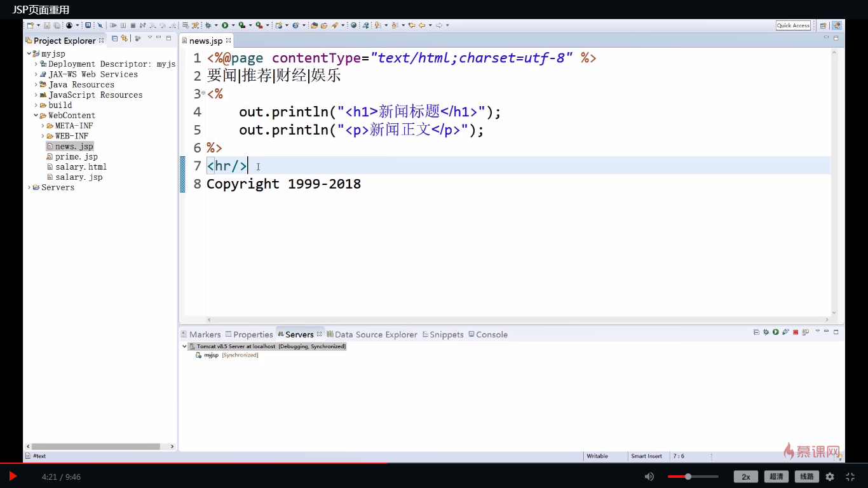Close the news.jsp editor tab
The image size is (868, 488).
tap(229, 40)
